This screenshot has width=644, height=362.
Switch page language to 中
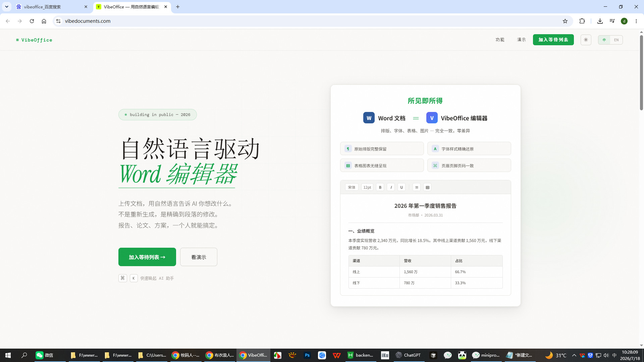click(x=604, y=40)
